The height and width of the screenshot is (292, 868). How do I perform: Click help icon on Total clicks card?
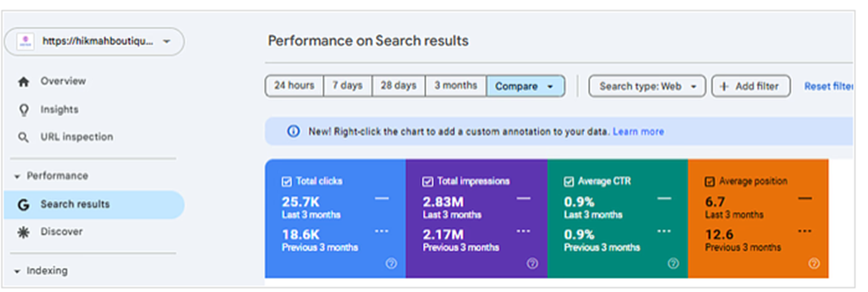pos(391,263)
